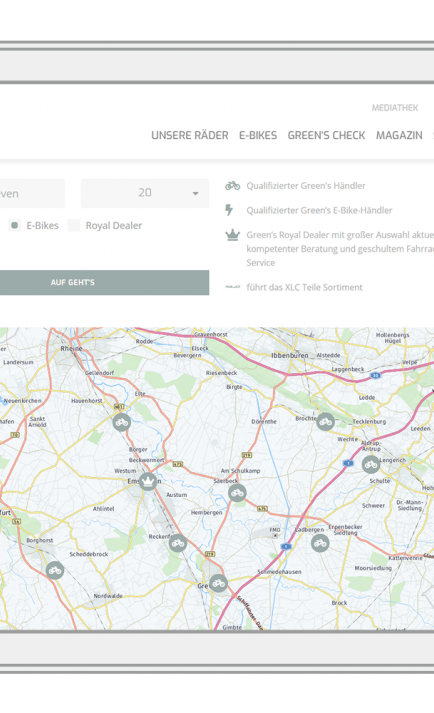Go to the E-BIKES menu item

coord(258,136)
